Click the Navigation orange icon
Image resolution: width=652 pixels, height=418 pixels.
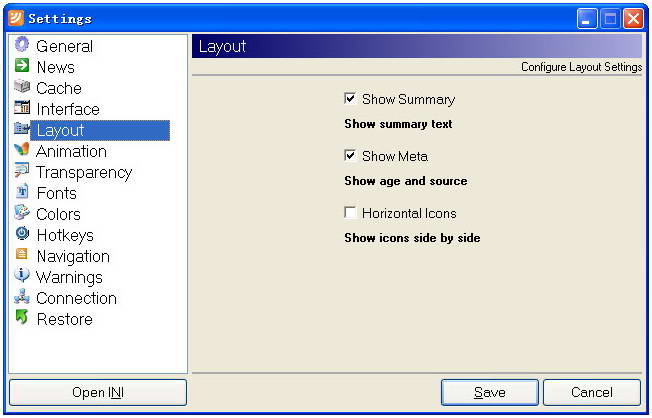tap(22, 254)
